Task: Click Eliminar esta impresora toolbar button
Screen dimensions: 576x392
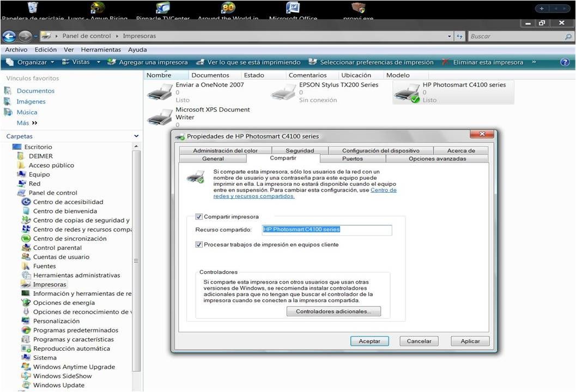Action: pos(482,62)
